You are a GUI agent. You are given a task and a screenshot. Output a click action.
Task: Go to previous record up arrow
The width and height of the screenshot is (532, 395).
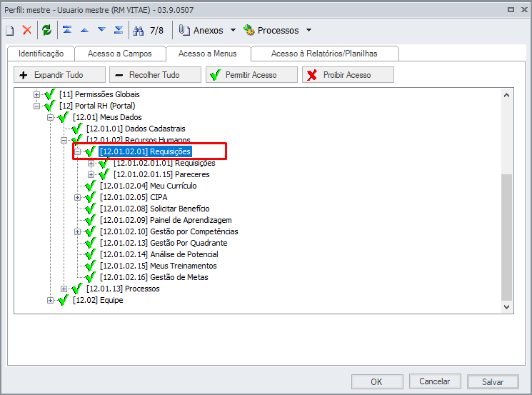84,30
